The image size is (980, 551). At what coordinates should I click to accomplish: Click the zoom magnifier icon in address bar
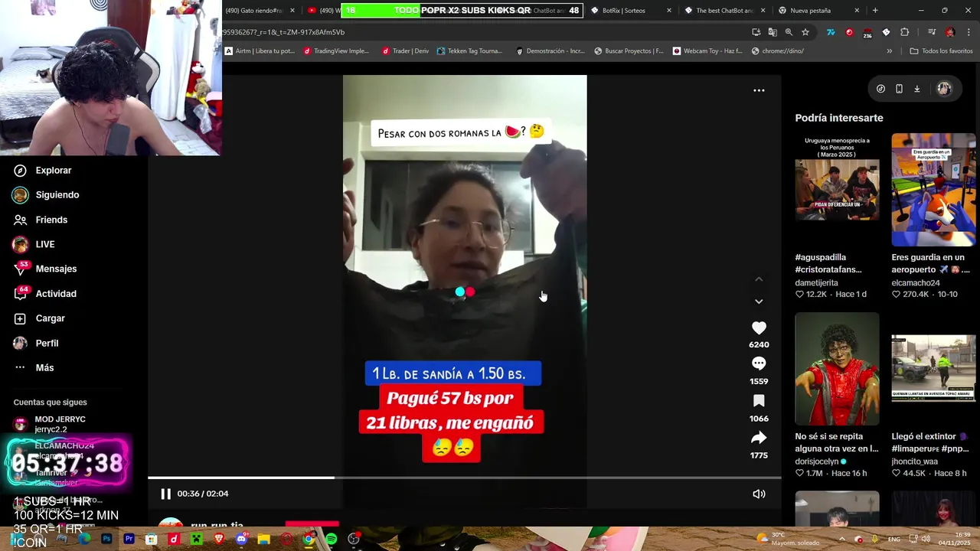pyautogui.click(x=789, y=32)
